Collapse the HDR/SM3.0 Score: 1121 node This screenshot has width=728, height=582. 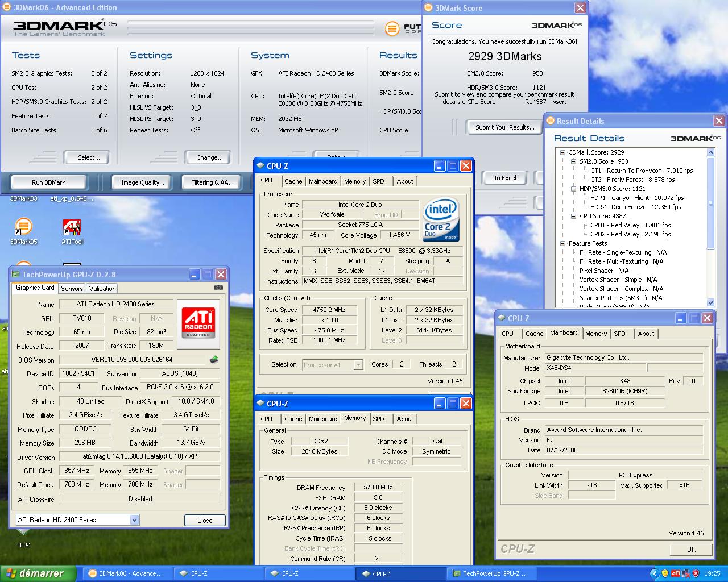point(574,189)
